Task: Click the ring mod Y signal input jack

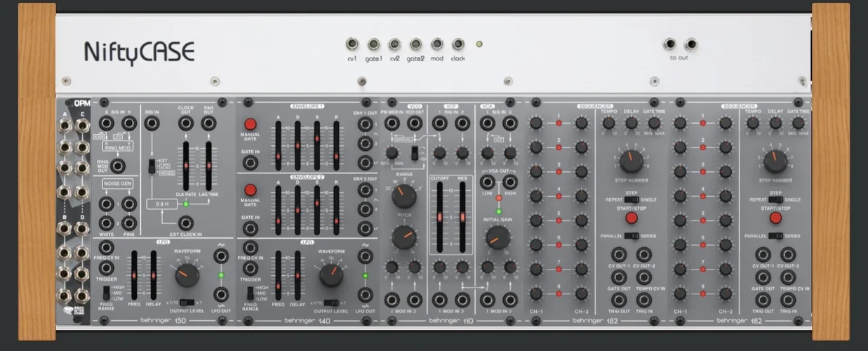Action: (x=129, y=124)
